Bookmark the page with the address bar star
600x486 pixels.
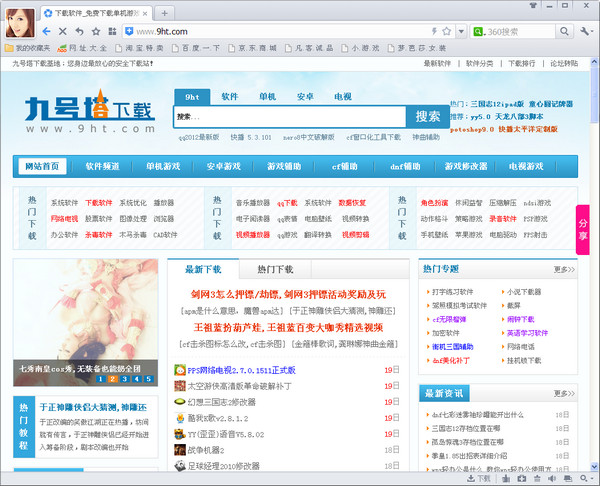(x=446, y=31)
